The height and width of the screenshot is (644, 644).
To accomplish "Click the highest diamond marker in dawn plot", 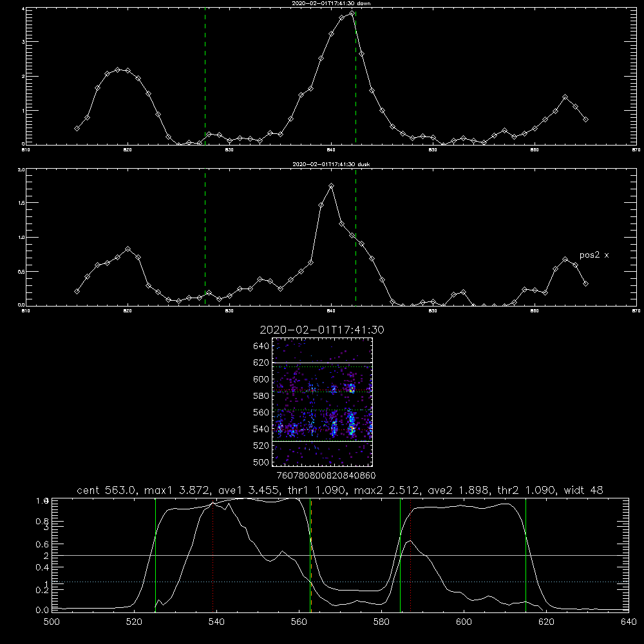I will pos(352,13).
